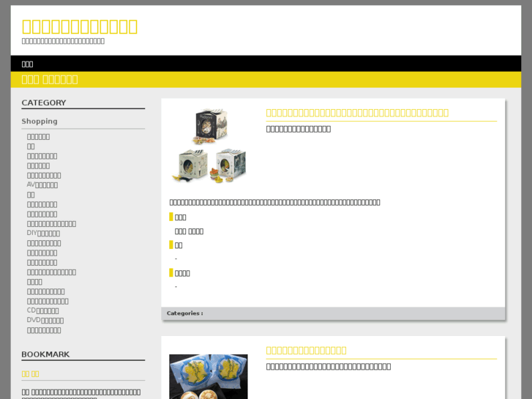Open the yellow link under the BOOKMARK heading
Image resolution: width=532 pixels, height=399 pixels.
pos(30,374)
